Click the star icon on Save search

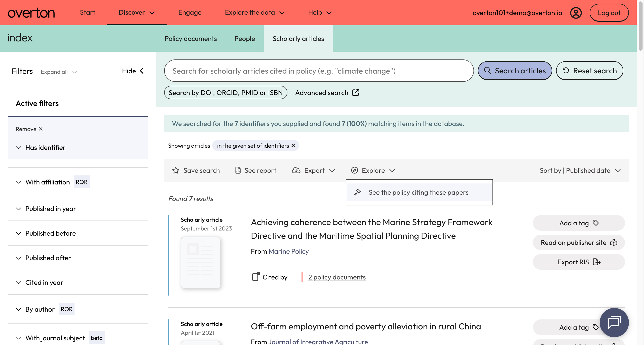(x=176, y=170)
